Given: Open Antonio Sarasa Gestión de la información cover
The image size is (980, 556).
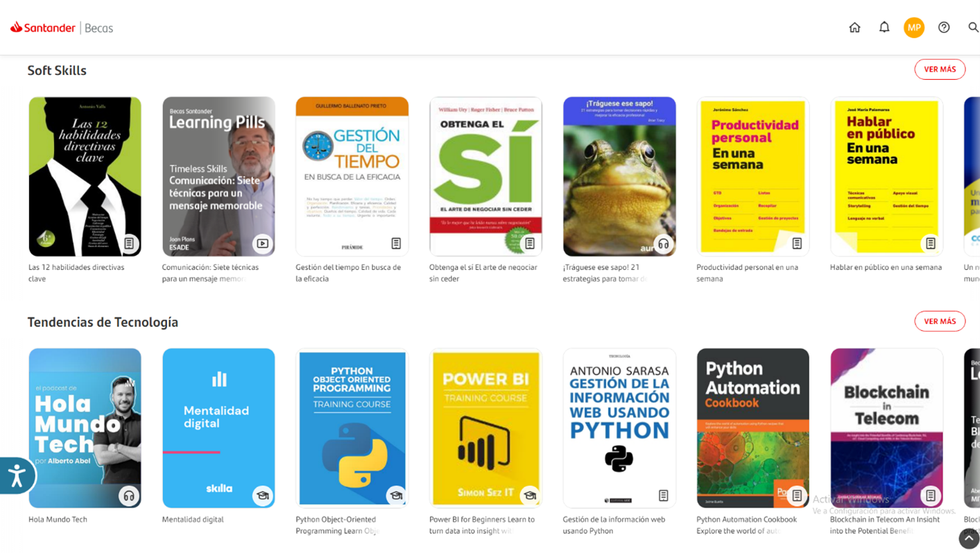Looking at the screenshot, I should tap(619, 428).
